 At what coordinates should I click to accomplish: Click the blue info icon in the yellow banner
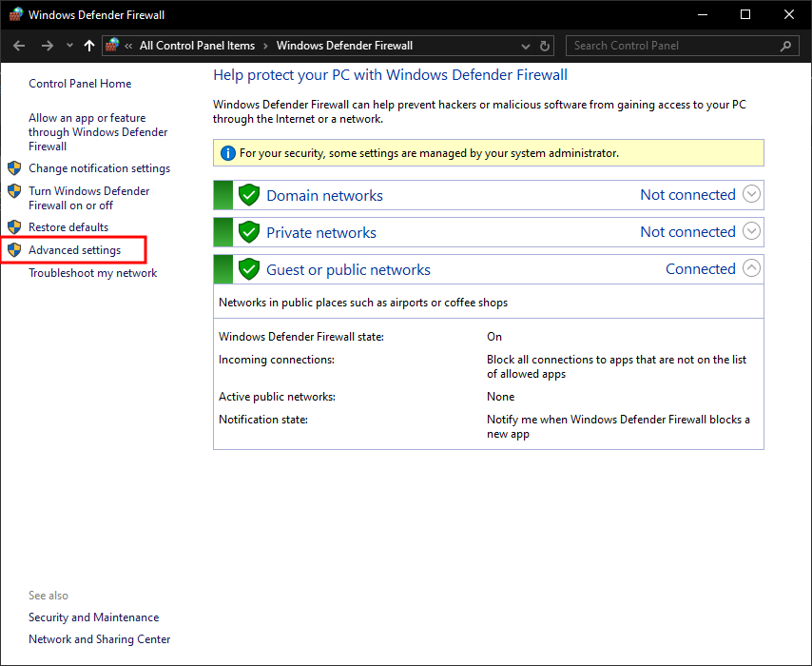pyautogui.click(x=228, y=153)
